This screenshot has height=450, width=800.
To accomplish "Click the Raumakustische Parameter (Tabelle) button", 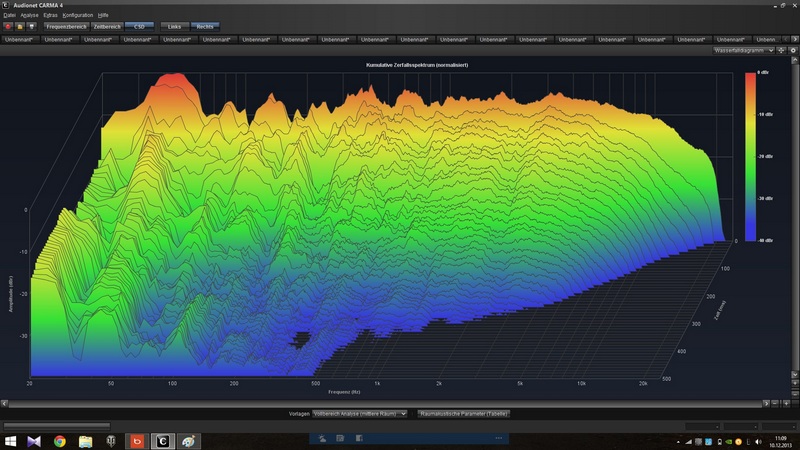I will 463,412.
